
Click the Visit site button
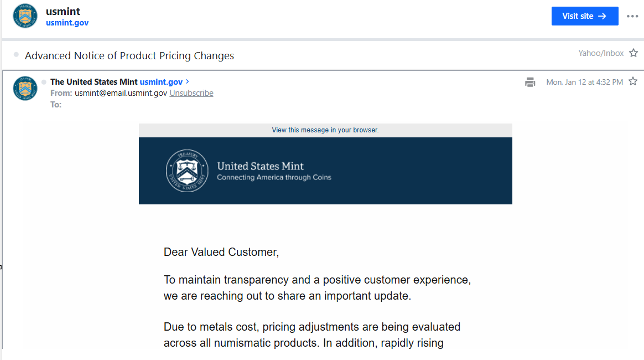[x=584, y=16]
